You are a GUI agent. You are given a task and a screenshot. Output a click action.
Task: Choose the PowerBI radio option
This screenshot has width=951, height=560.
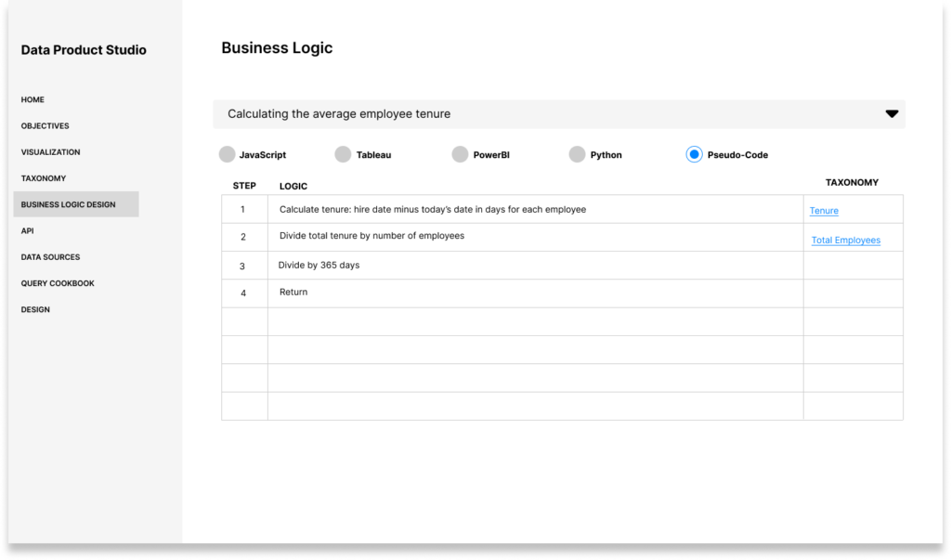pos(460,155)
